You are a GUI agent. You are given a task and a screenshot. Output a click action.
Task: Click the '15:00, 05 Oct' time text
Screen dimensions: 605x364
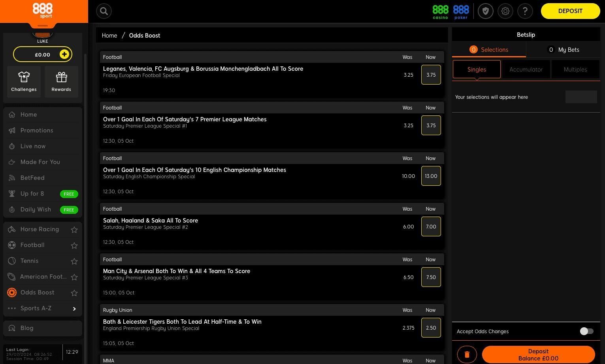coord(119,293)
